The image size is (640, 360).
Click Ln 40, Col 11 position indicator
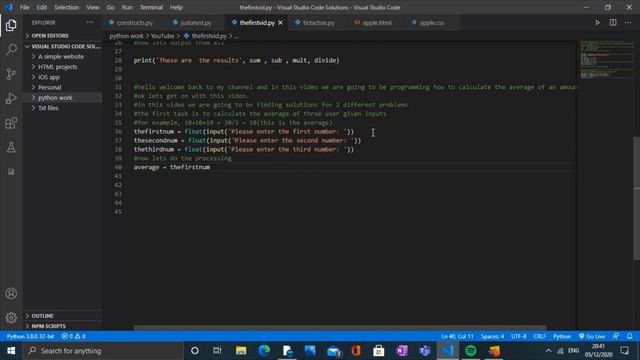[x=457, y=336]
